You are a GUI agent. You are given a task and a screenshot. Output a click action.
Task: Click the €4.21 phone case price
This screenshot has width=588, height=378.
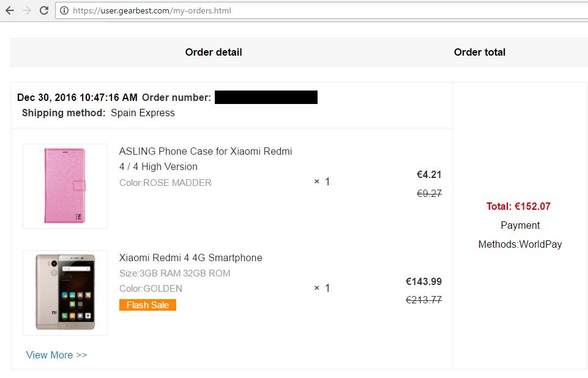point(429,174)
